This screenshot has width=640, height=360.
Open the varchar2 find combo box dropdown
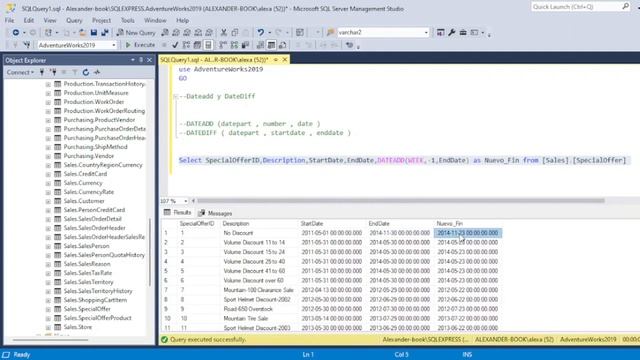click(426, 33)
